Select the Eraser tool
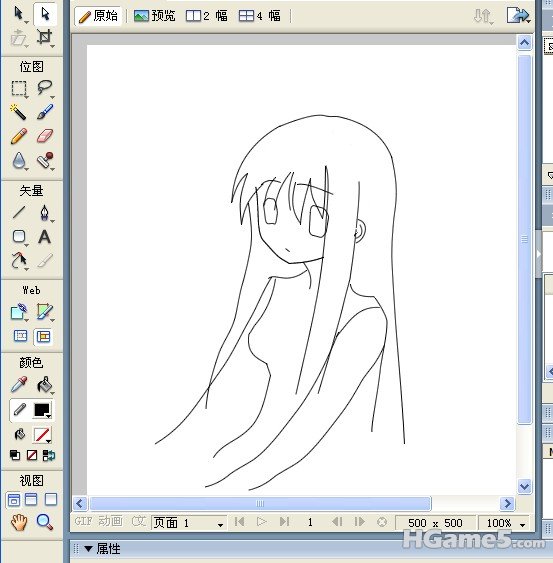This screenshot has height=563, width=553. tap(45, 136)
